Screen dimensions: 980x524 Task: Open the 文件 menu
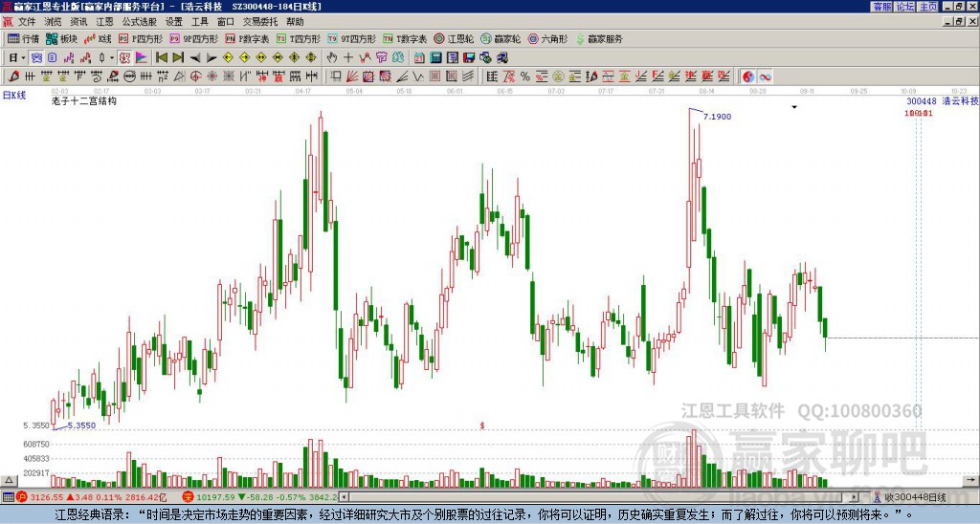(27, 22)
